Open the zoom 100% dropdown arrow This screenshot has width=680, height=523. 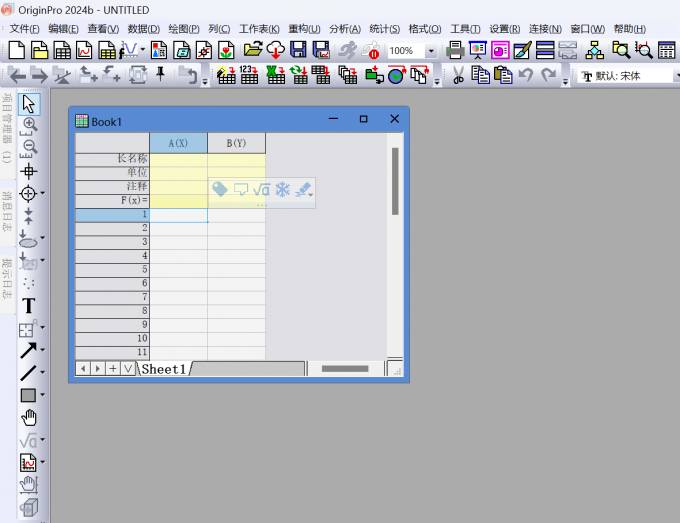pyautogui.click(x=431, y=51)
